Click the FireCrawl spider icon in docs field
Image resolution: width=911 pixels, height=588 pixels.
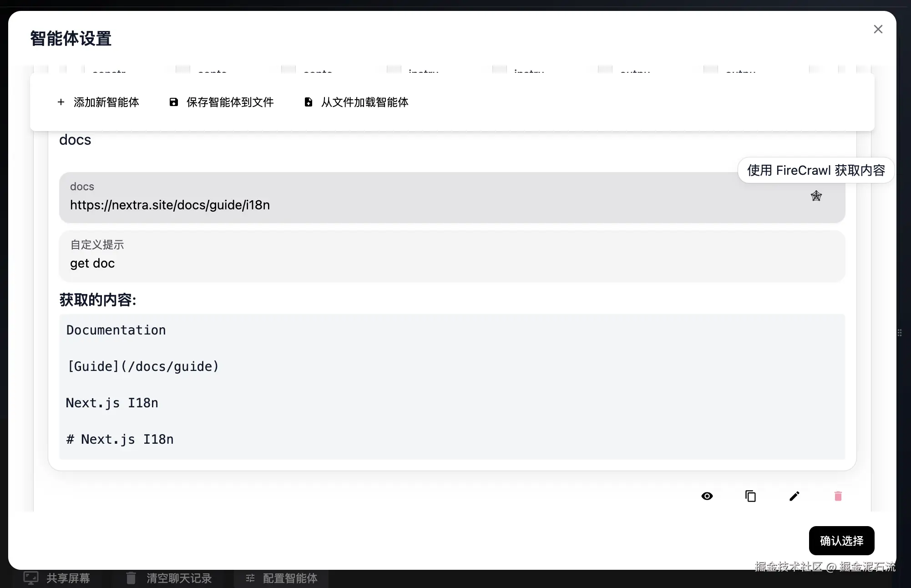point(816,196)
